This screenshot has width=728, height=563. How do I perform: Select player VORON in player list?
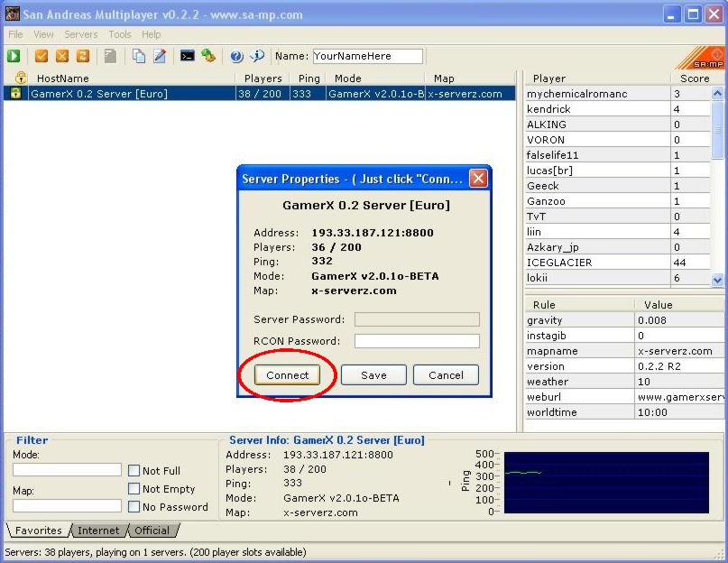tap(618, 139)
